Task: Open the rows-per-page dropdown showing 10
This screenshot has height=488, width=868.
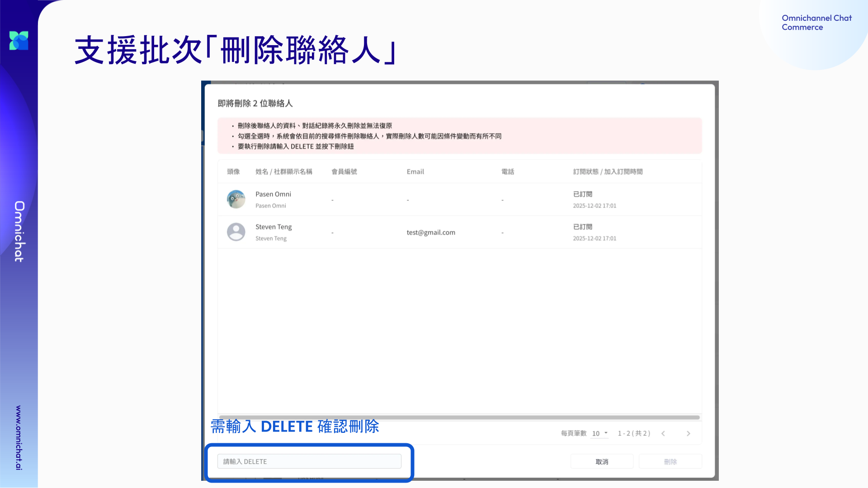Action: 600,433
